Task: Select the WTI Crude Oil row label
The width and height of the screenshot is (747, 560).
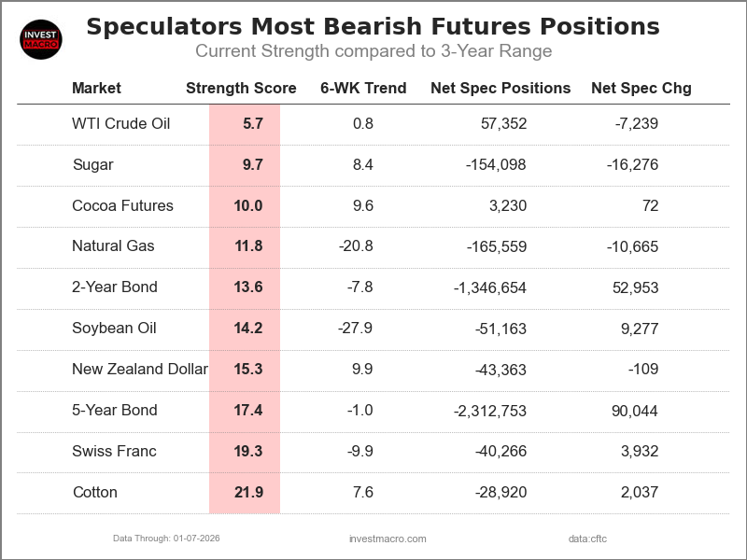Action: click(x=120, y=123)
